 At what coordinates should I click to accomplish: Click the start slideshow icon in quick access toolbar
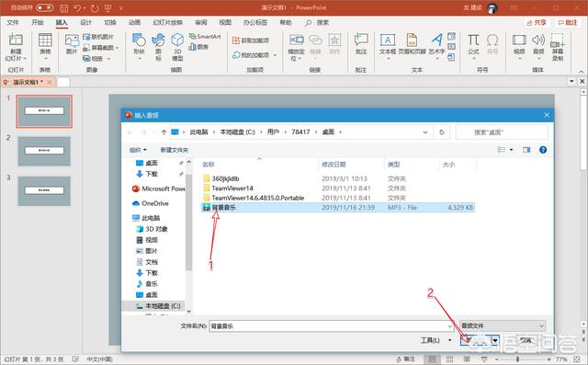[108, 8]
